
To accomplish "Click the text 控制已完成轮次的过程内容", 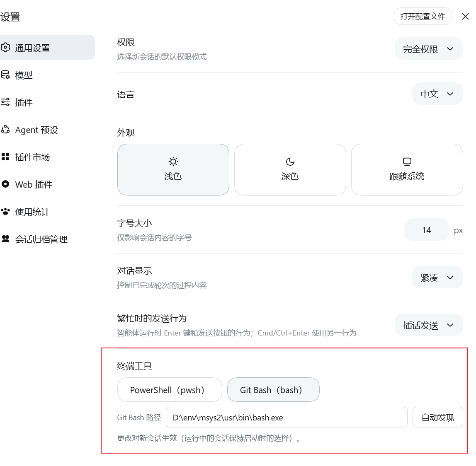I will coord(162,285).
